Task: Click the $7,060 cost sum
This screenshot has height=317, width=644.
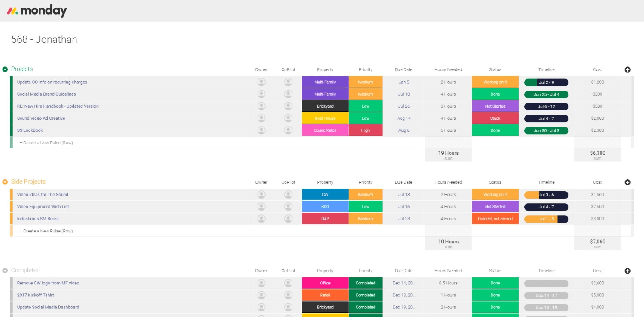Action: [x=598, y=244]
